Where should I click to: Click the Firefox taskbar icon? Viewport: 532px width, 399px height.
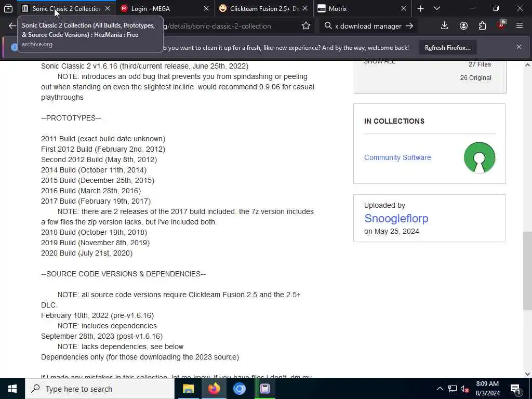(214, 389)
